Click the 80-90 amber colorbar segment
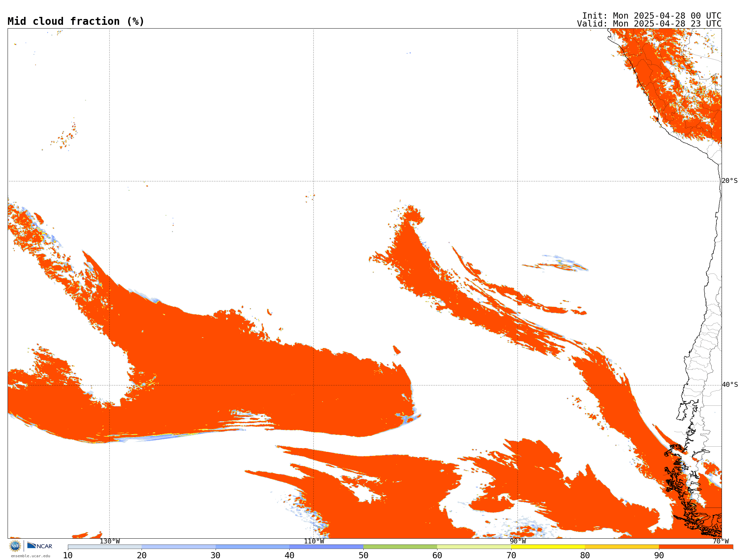The width and height of the screenshot is (744, 560). (x=622, y=547)
